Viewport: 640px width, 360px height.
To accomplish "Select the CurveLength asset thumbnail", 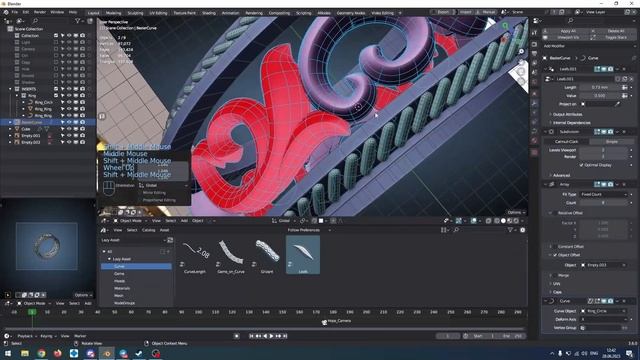I will 195,256.
